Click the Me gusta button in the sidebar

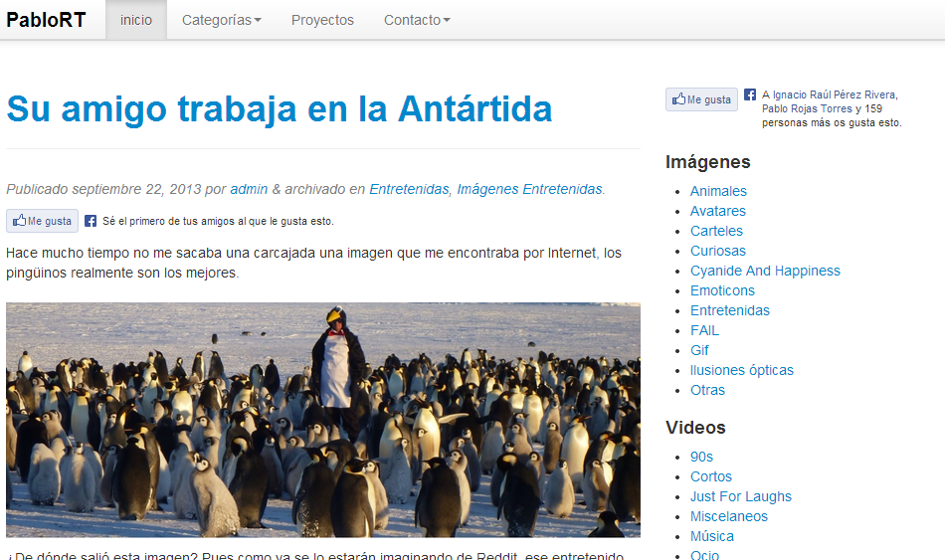point(700,99)
